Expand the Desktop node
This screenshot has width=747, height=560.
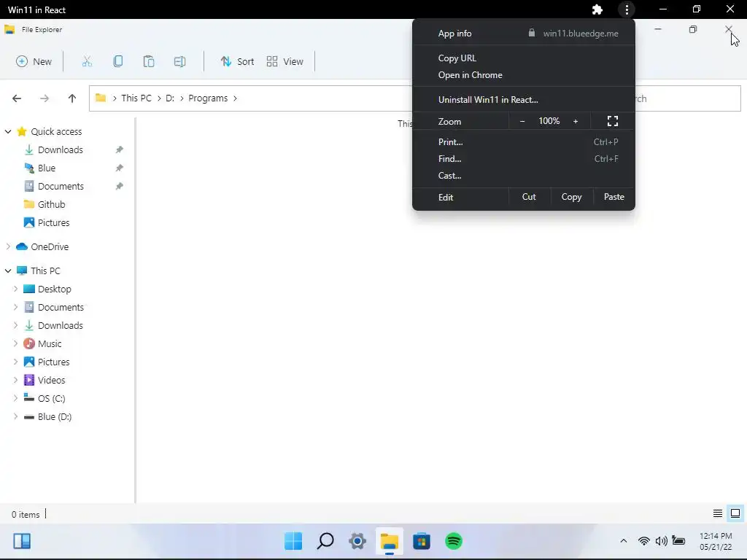click(x=15, y=289)
